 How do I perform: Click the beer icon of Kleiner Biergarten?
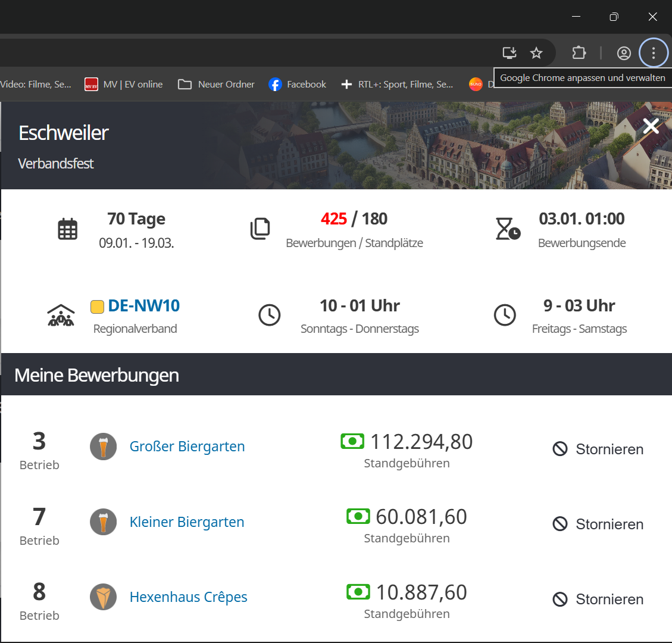(104, 522)
